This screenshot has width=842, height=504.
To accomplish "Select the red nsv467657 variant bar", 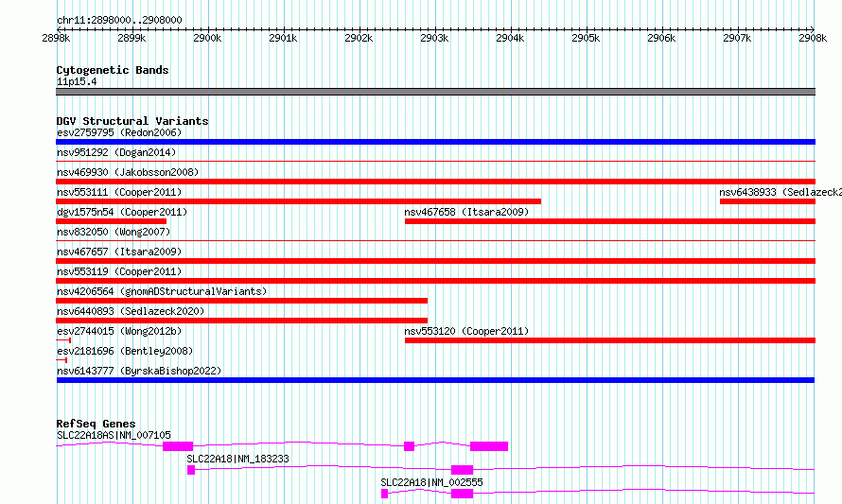I will pyautogui.click(x=435, y=261).
